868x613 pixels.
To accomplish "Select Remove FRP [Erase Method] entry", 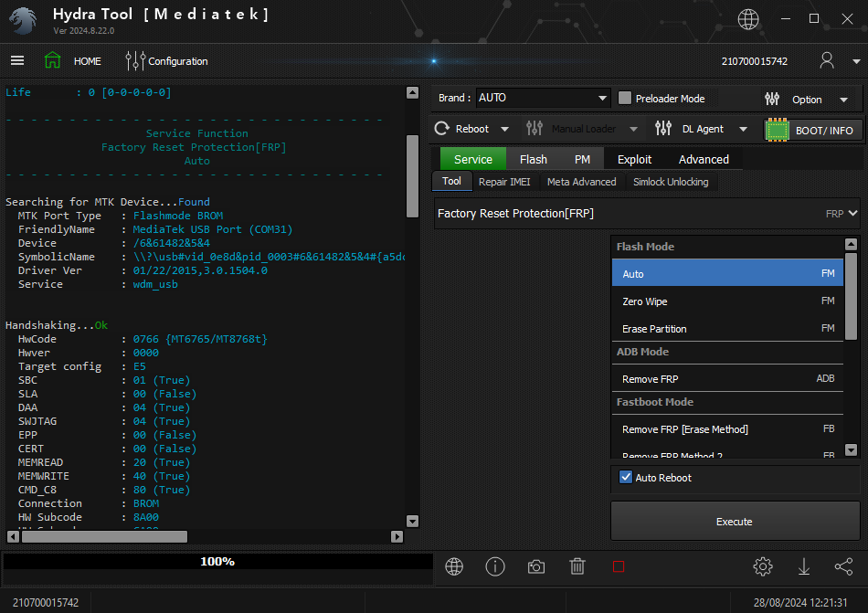I will 727,428.
